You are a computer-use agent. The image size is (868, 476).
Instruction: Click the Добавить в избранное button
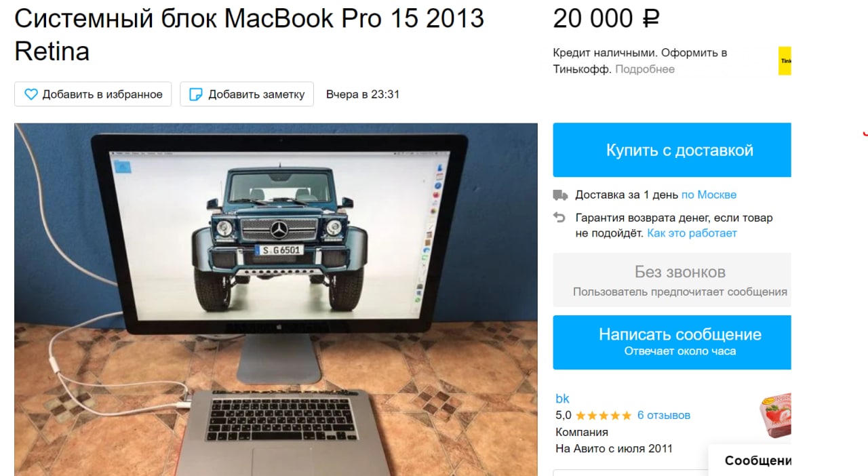(93, 94)
